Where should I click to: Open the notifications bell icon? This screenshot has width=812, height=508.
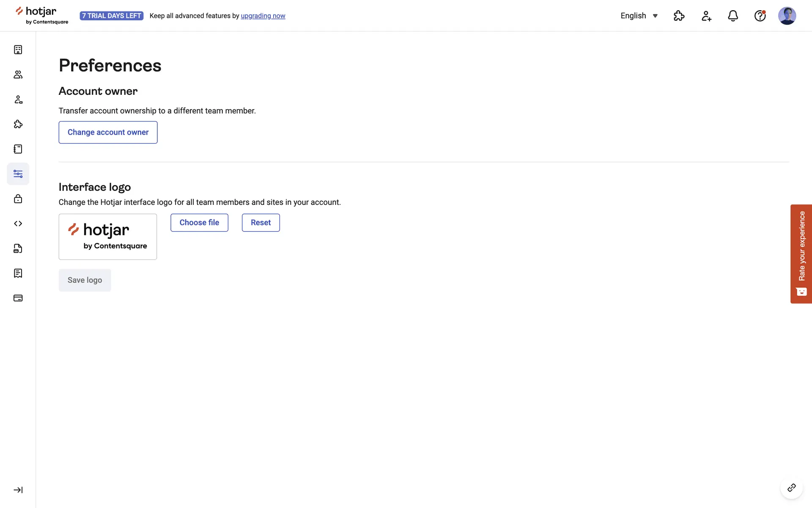click(733, 16)
